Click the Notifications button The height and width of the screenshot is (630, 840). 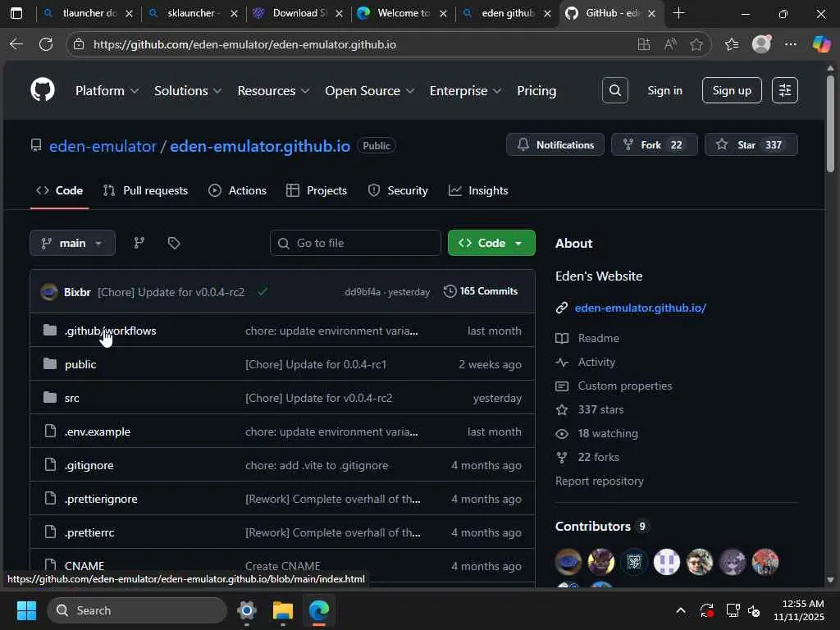[x=555, y=144]
